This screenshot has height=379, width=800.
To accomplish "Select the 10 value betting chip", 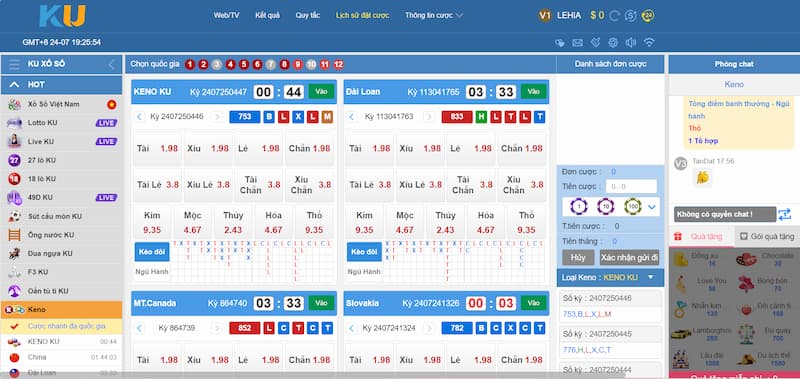I will (x=606, y=207).
